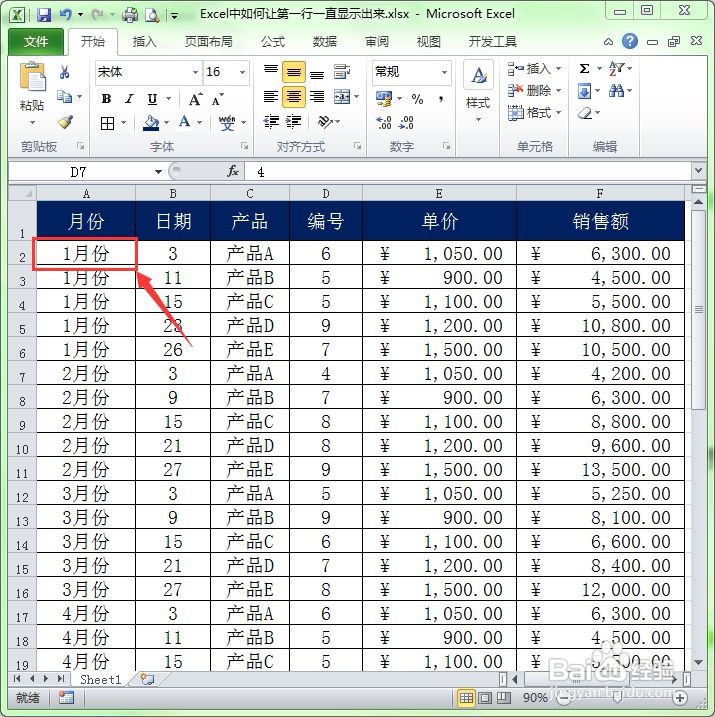Image resolution: width=715 pixels, height=717 pixels.
Task: Select the Sheet1 worksheet tab
Action: pos(101,680)
